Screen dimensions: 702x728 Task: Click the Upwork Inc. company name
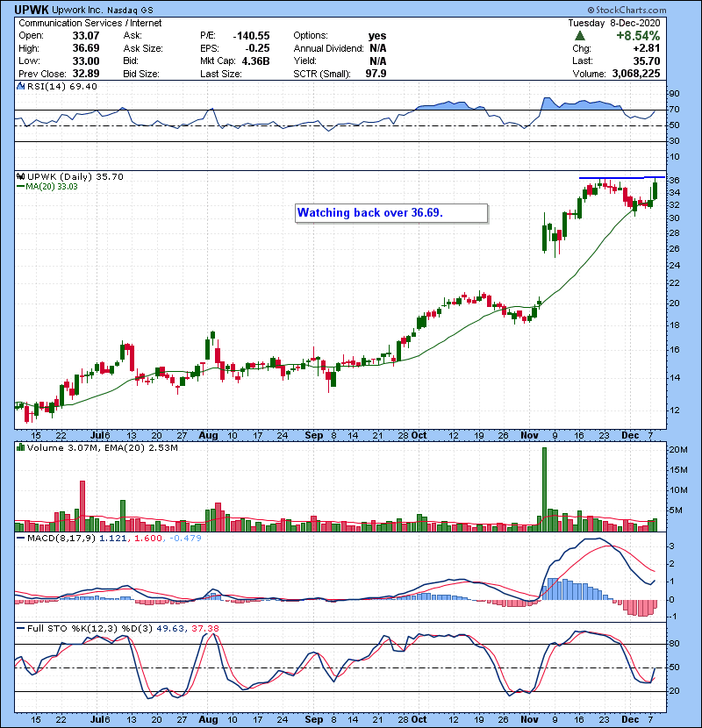[77, 10]
